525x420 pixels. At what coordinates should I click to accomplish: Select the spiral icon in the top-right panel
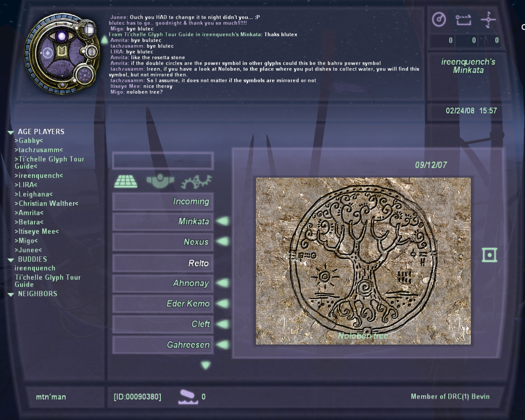click(x=439, y=19)
